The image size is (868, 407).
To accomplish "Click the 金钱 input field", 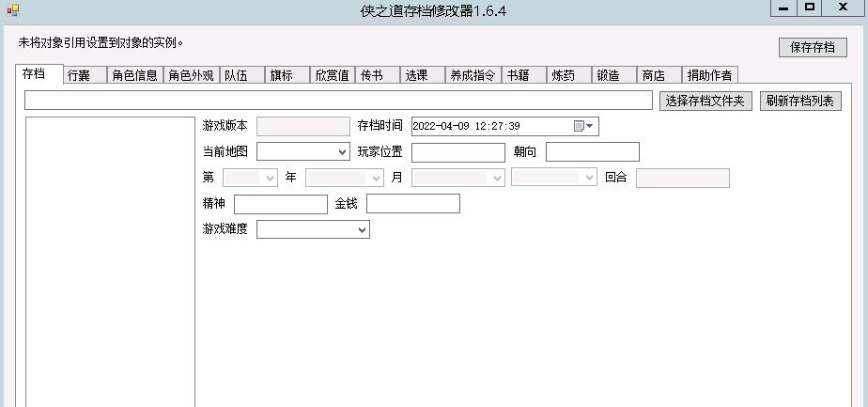I will 413,204.
